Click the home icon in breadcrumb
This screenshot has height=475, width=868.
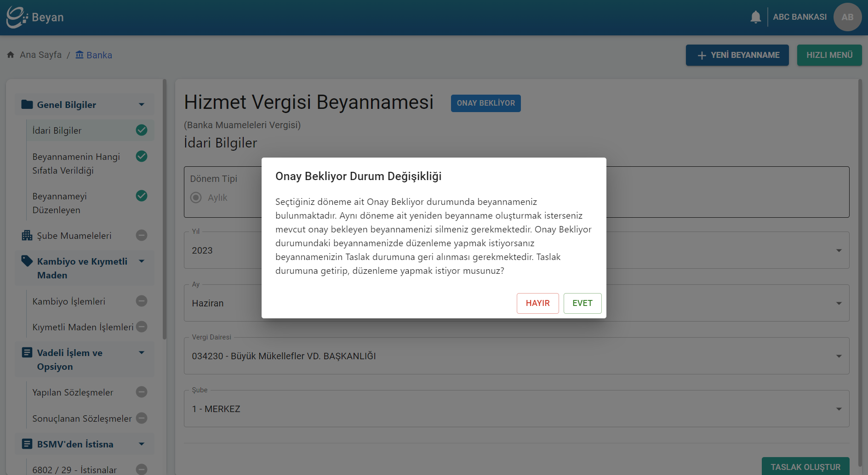click(11, 55)
